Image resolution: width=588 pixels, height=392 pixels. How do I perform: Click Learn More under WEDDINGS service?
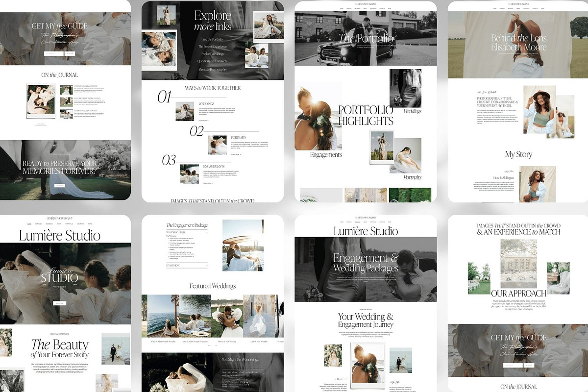(x=203, y=121)
